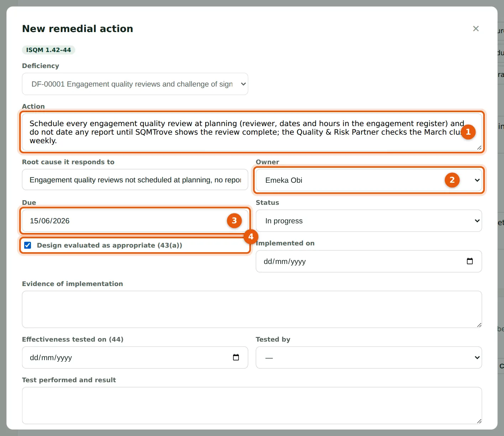This screenshot has width=504, height=436.
Task: Click into the Action text area
Action: click(x=252, y=132)
